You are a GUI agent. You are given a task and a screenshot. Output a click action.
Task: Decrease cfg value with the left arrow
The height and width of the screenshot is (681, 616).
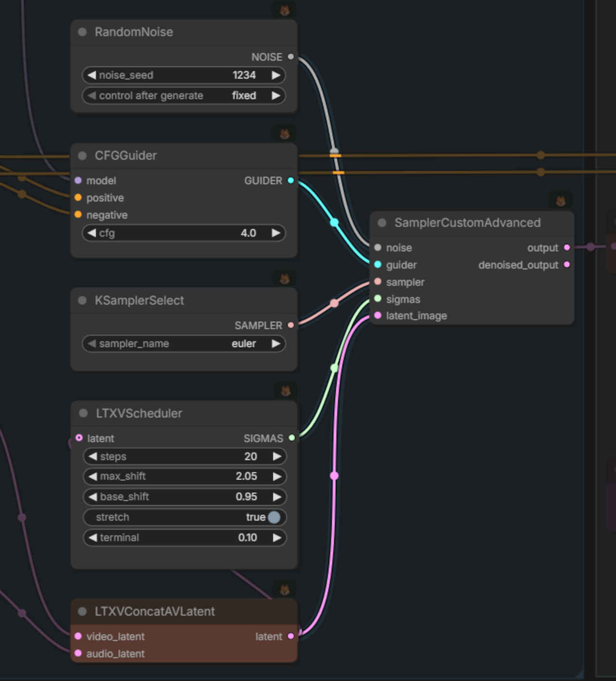click(91, 233)
